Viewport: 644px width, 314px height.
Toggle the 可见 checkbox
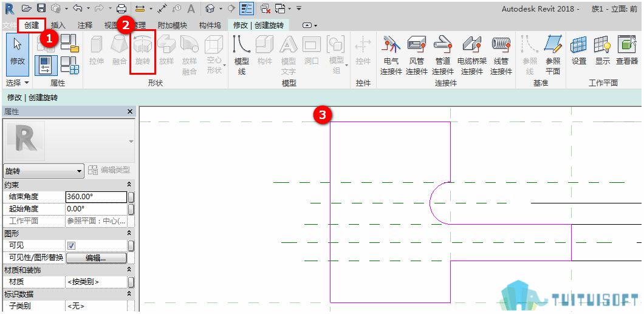click(x=72, y=245)
